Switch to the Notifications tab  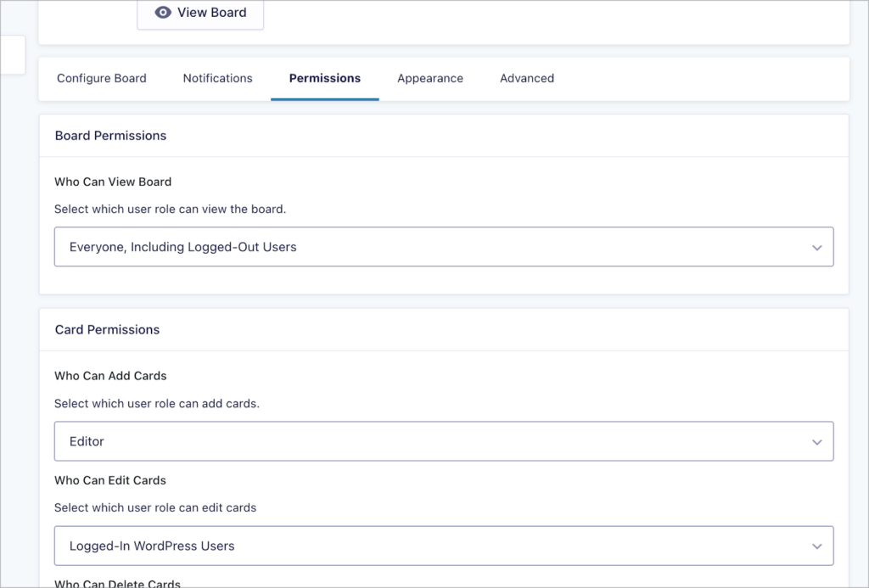coord(217,78)
